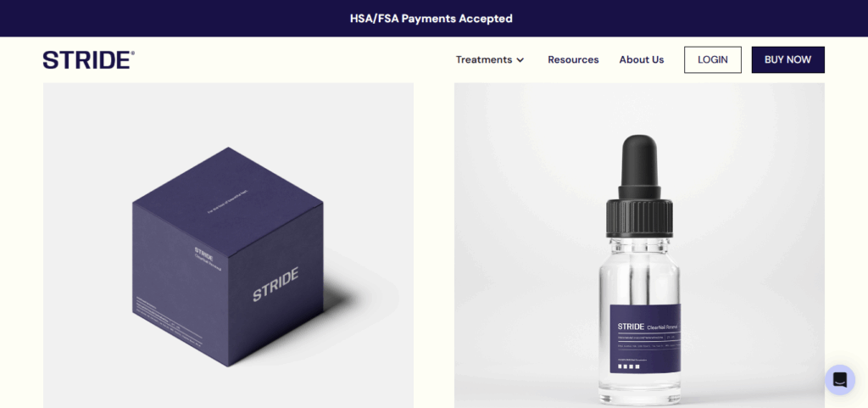Select the dropper bottle product image
The height and width of the screenshot is (408, 868).
(x=639, y=245)
